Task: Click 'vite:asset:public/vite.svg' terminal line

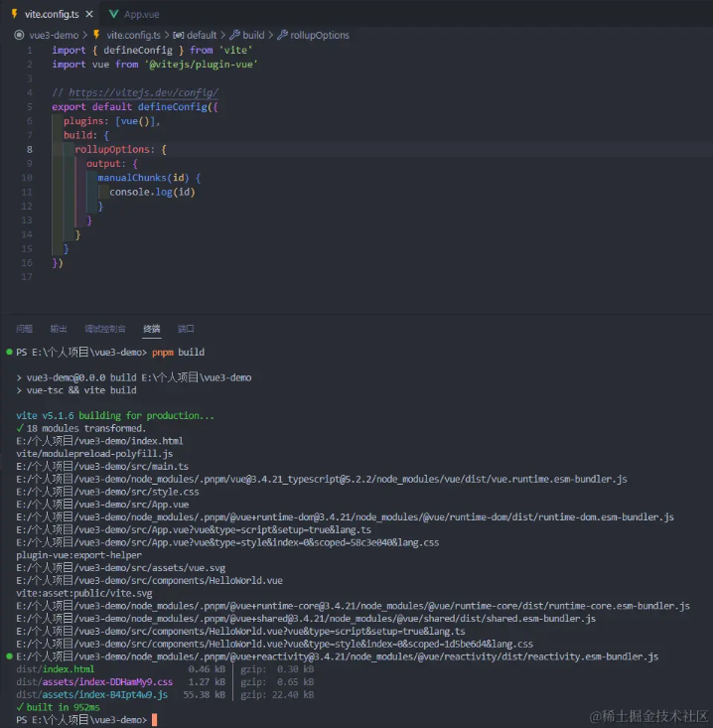Action: point(84,593)
